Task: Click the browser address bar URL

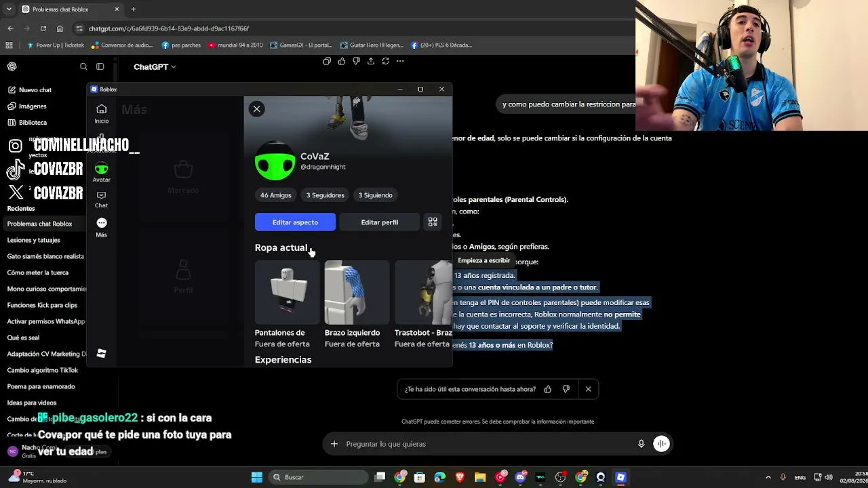Action: coord(169,28)
